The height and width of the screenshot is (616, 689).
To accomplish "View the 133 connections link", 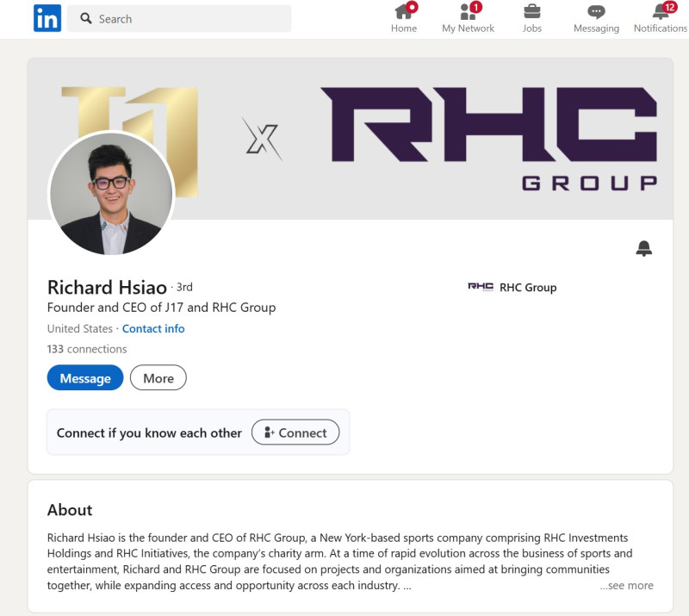I will pyautogui.click(x=87, y=349).
